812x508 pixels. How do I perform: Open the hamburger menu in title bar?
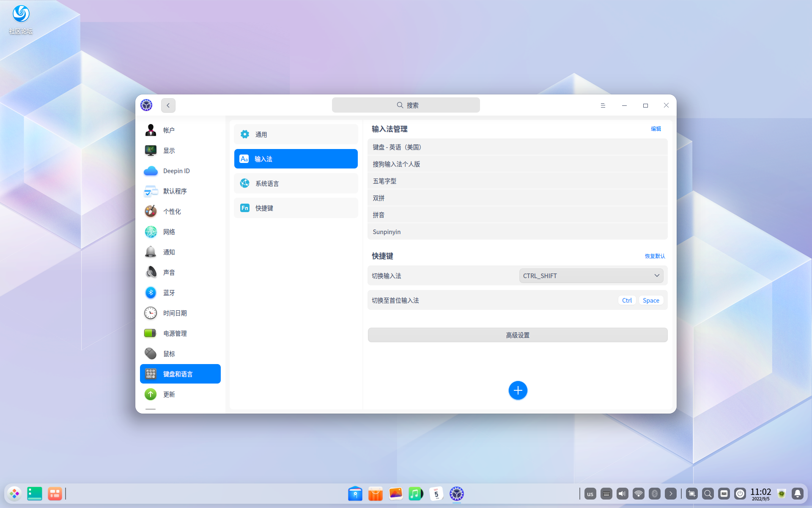[x=603, y=105]
